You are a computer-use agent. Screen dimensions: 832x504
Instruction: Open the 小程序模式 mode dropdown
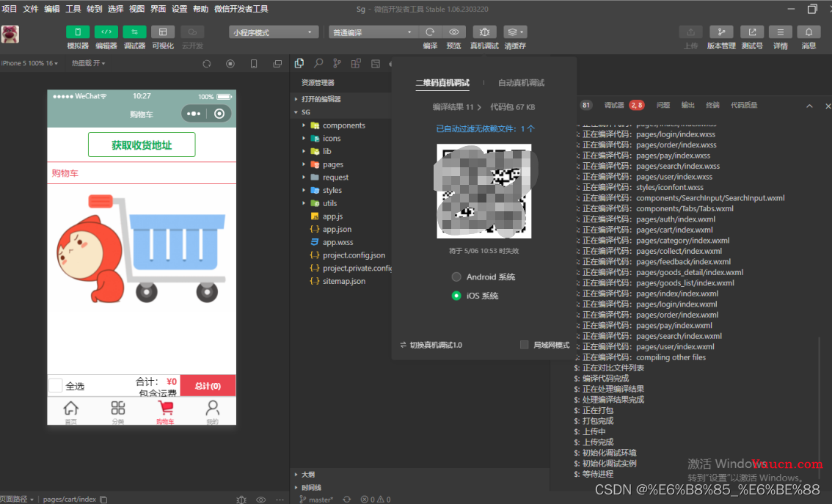[274, 32]
